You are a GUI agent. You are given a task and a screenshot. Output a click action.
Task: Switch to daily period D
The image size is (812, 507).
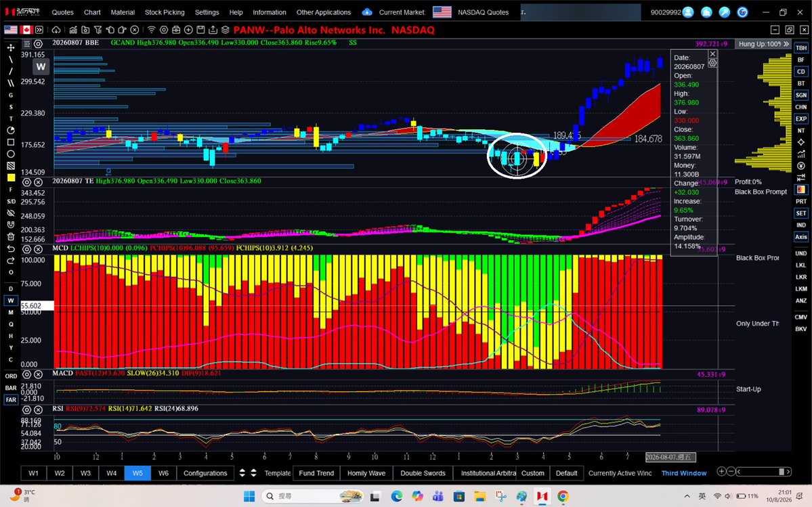coord(10,288)
